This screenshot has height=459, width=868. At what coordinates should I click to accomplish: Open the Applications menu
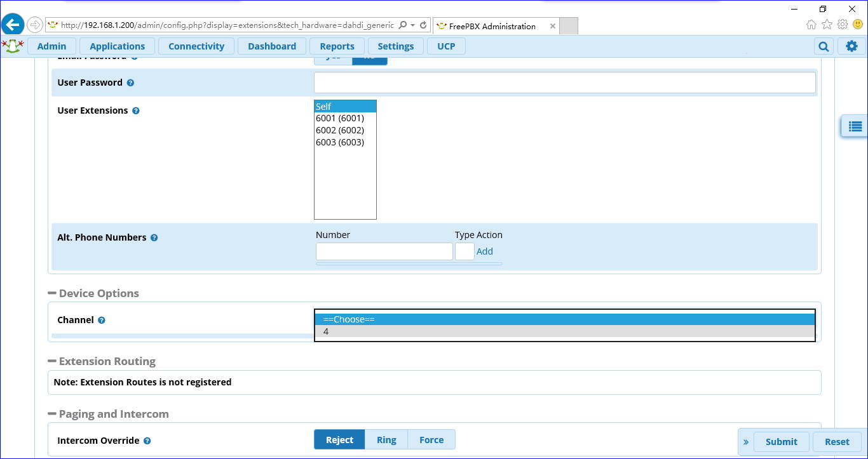point(117,46)
